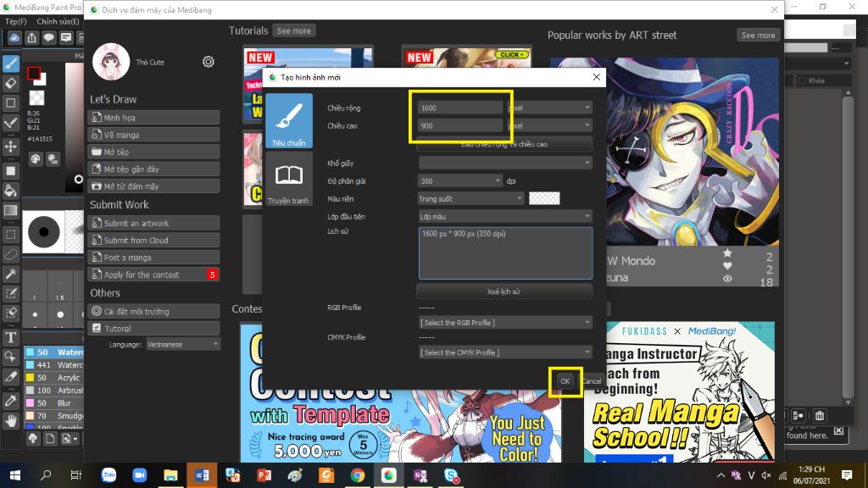Open the Select the CMYK Profile dropdown
The height and width of the screenshot is (488, 868).
coord(505,352)
